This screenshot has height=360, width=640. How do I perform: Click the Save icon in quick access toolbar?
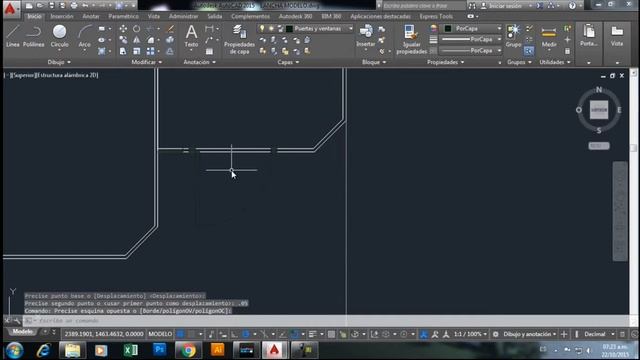pos(52,6)
